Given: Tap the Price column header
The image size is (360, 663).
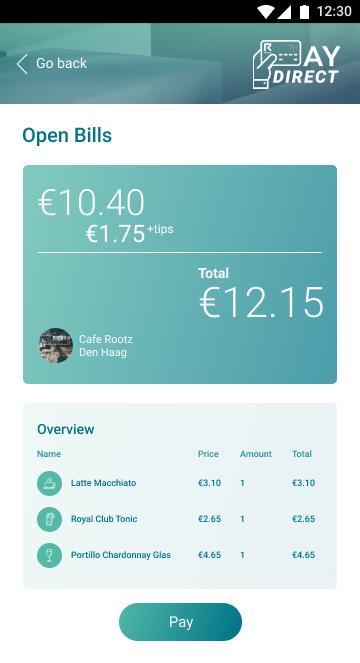Looking at the screenshot, I should [208, 454].
